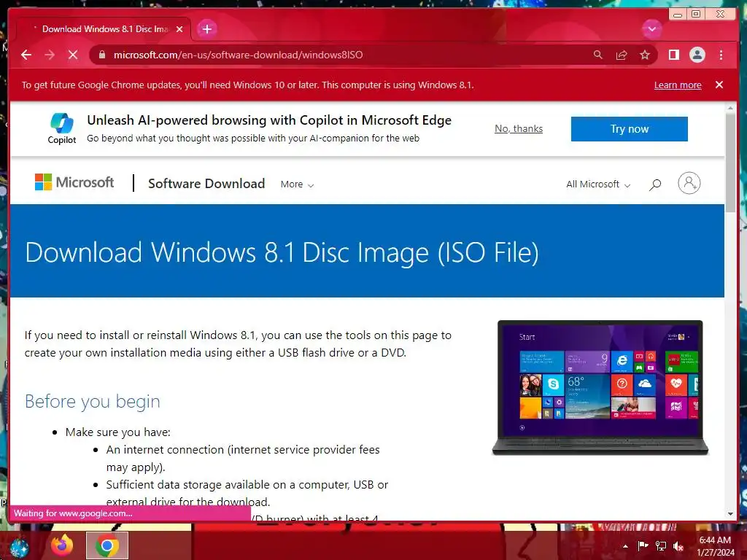
Task: Stop page loading with the X button
Action: click(x=73, y=55)
